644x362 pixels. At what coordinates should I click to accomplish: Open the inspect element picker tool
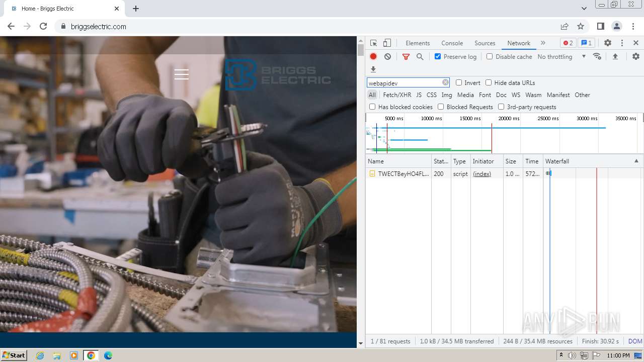[373, 43]
